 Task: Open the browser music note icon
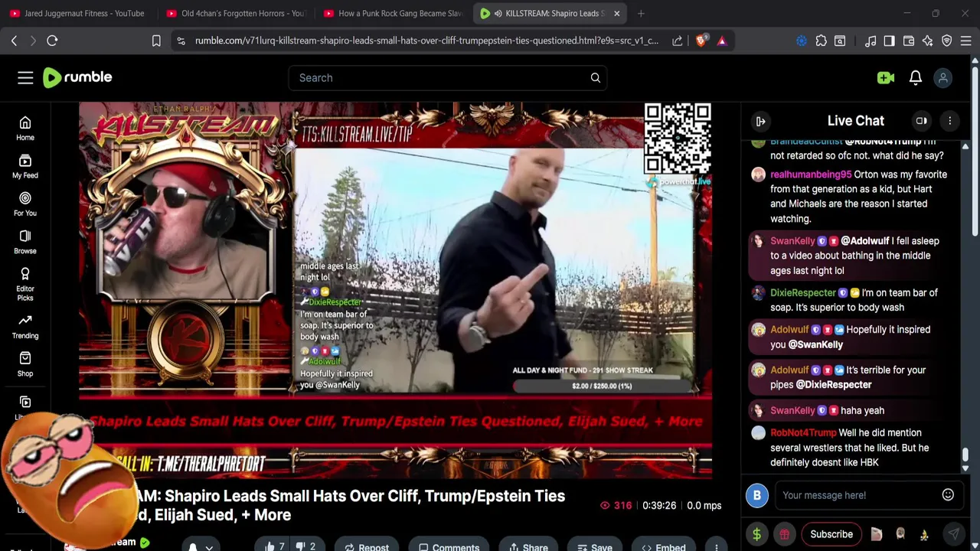(871, 41)
